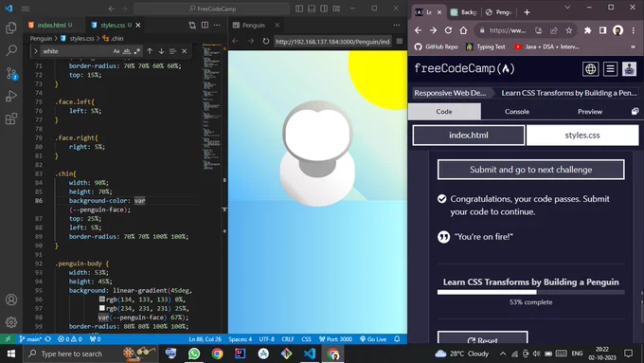644x363 pixels.
Task: Reload the Penguin preview page
Action: pyautogui.click(x=266, y=41)
